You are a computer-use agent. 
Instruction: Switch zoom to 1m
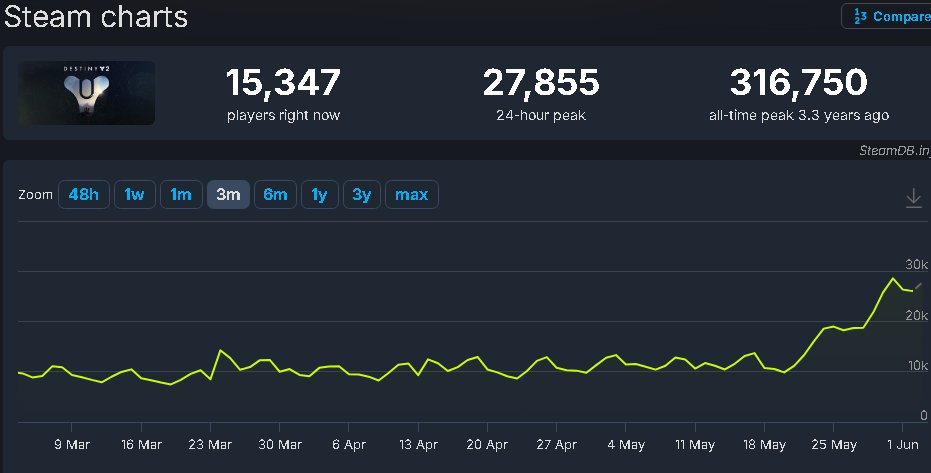point(181,195)
